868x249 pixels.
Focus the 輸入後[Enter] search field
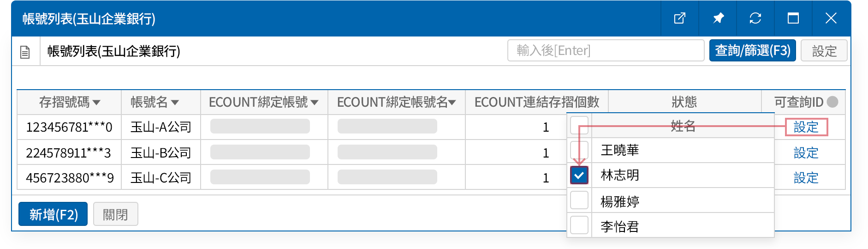(x=606, y=50)
